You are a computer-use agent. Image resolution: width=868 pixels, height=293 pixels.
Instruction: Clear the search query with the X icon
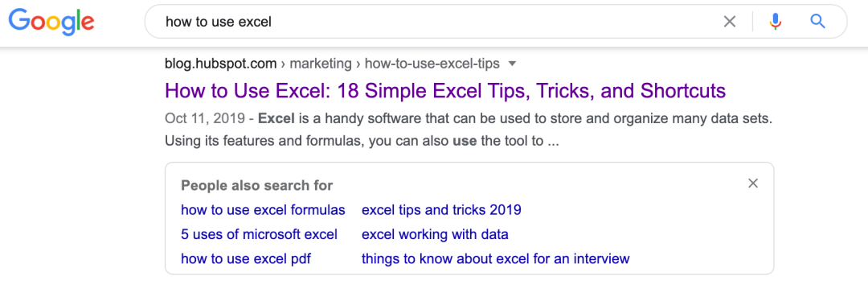(730, 22)
